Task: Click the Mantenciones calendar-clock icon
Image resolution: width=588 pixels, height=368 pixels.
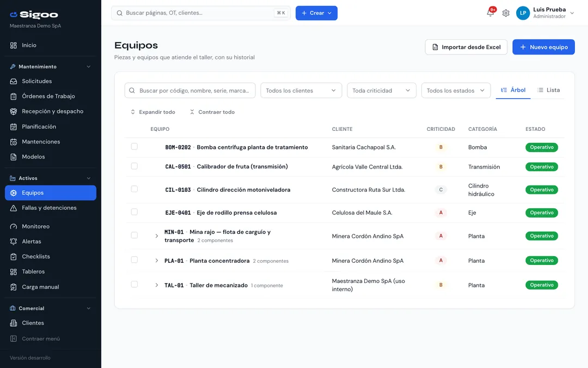Action: tap(14, 142)
